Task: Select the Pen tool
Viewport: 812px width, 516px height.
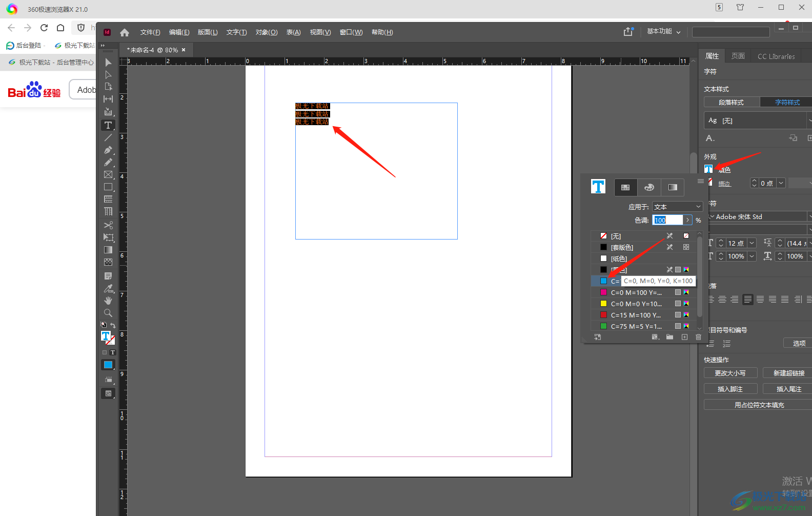Action: (108, 150)
